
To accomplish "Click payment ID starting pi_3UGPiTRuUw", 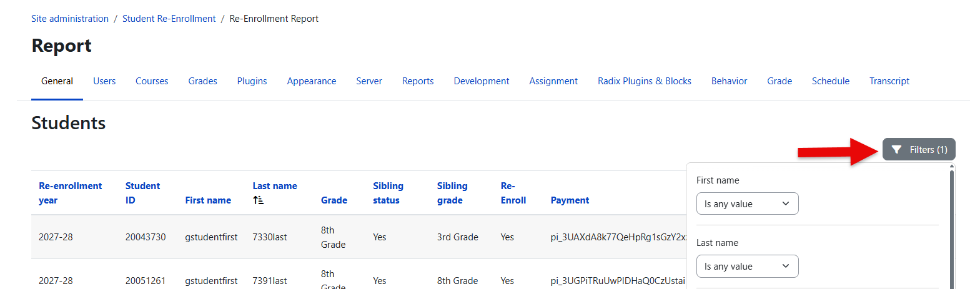I will (618, 281).
